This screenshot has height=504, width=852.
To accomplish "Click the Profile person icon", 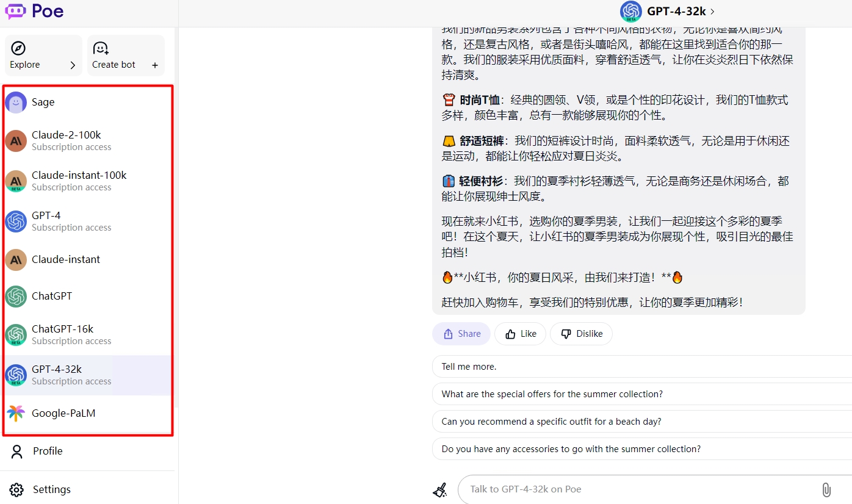I will tap(16, 452).
